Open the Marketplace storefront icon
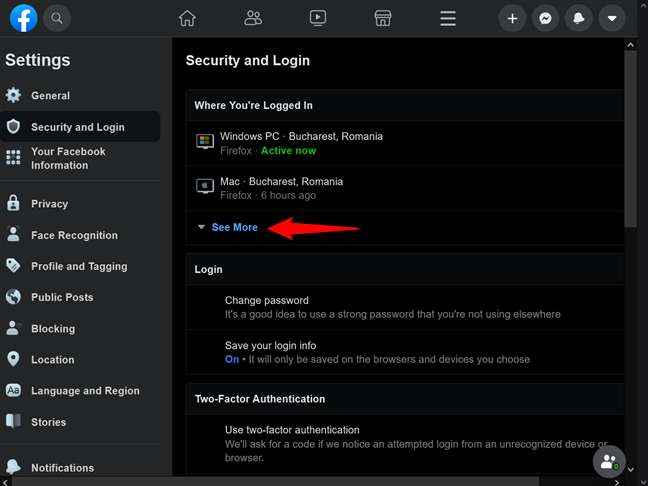 click(383, 18)
